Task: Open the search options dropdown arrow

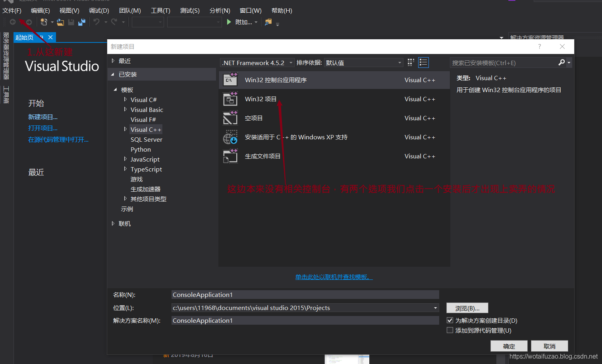Action: click(x=569, y=63)
